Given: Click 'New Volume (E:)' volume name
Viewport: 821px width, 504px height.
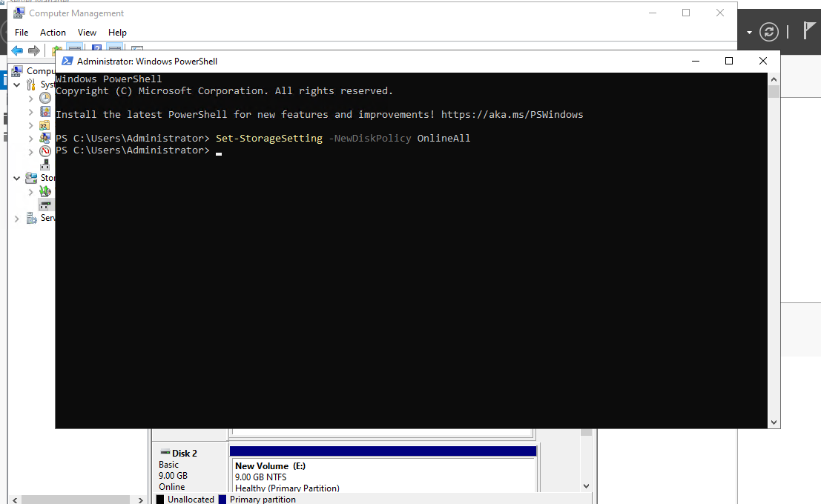Looking at the screenshot, I should tap(270, 465).
